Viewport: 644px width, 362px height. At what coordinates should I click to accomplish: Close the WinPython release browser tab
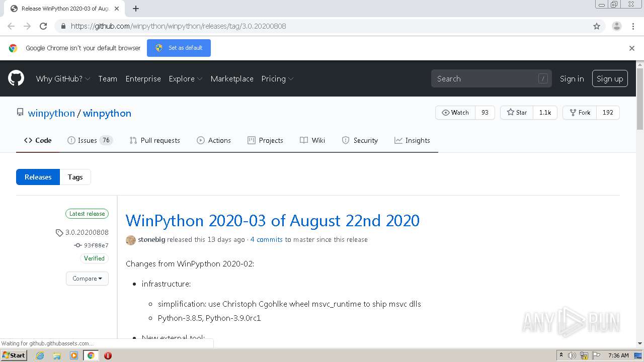click(117, 9)
